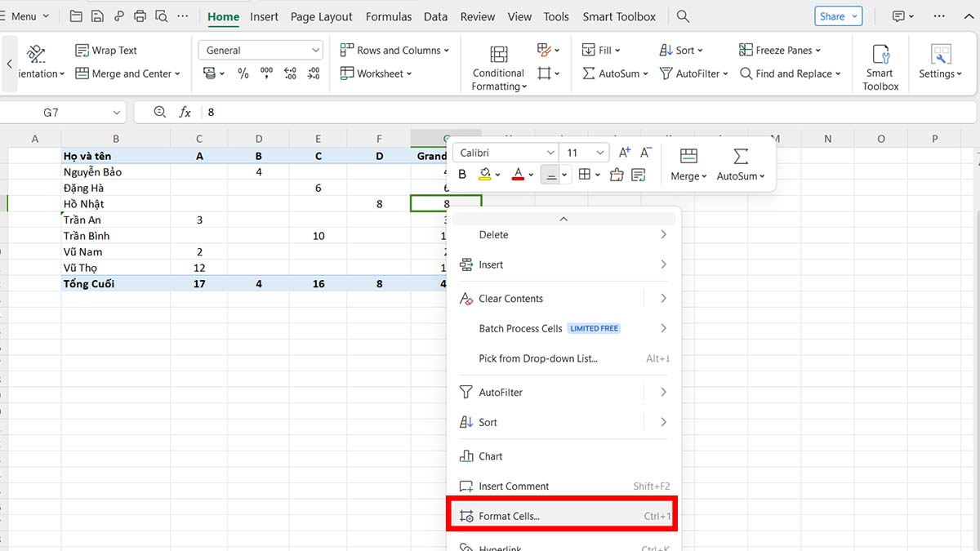The width and height of the screenshot is (980, 551).
Task: Click the format painter icon in mini toolbar
Action: click(617, 175)
